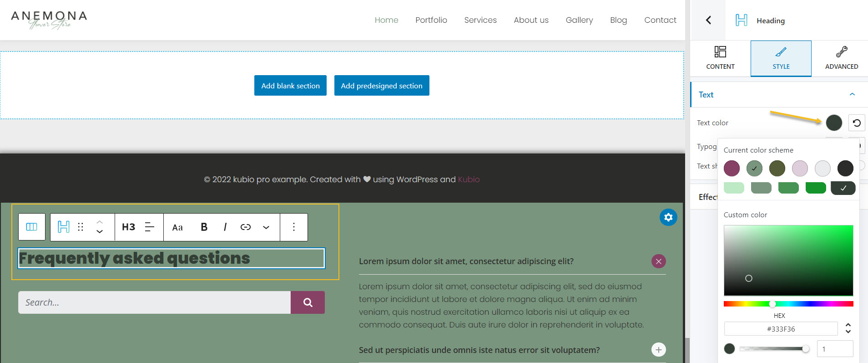
Task: Click Add blank section button
Action: (290, 86)
